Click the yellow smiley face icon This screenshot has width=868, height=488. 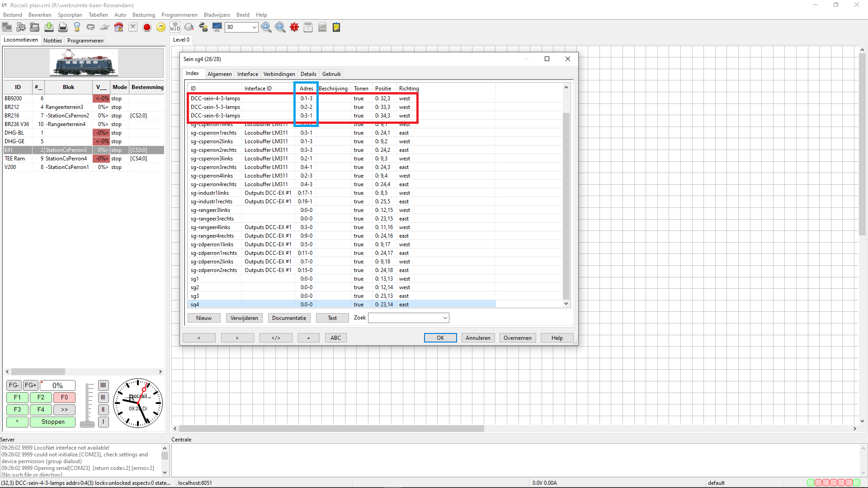[161, 28]
